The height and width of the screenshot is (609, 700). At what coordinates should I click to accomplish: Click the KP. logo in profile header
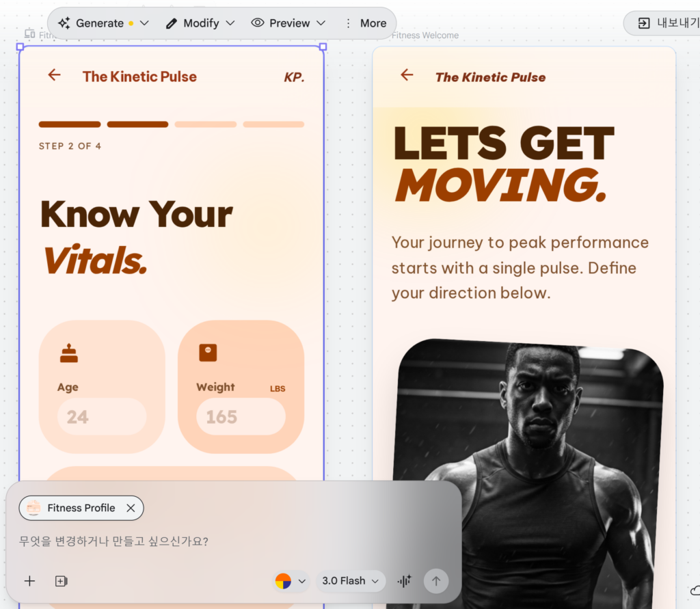pos(294,77)
